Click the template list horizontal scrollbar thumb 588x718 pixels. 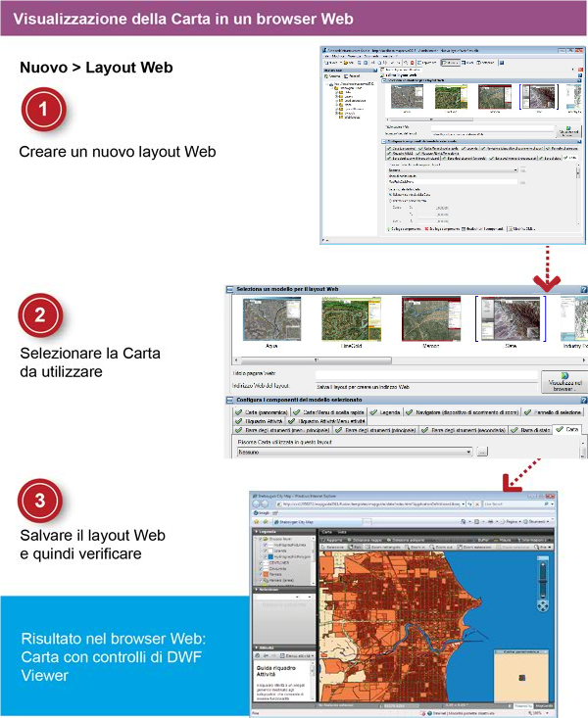(x=317, y=360)
